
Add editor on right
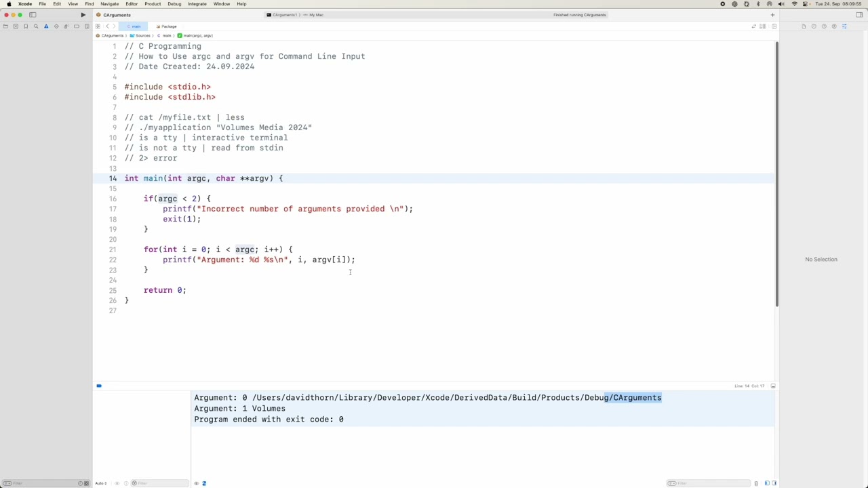point(774,26)
